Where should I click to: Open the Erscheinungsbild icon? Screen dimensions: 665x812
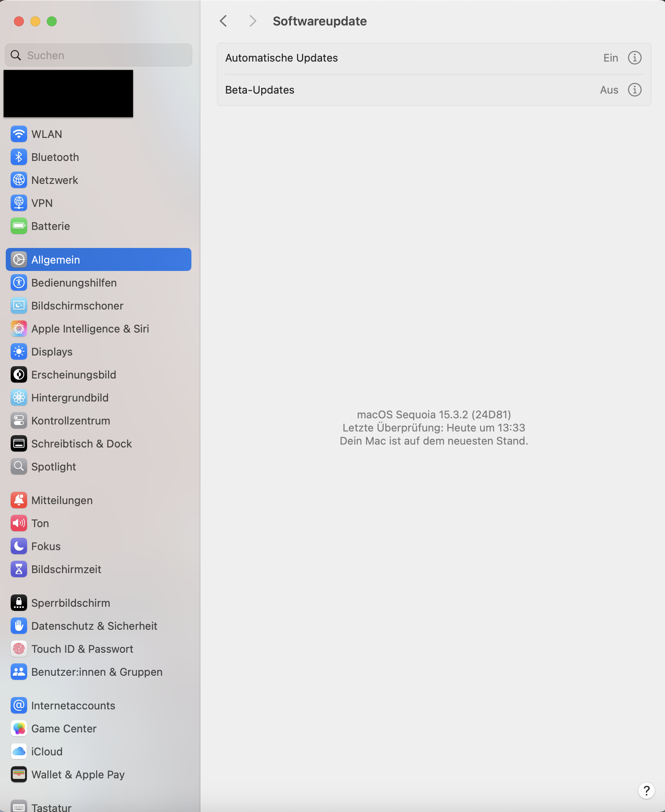coord(19,375)
